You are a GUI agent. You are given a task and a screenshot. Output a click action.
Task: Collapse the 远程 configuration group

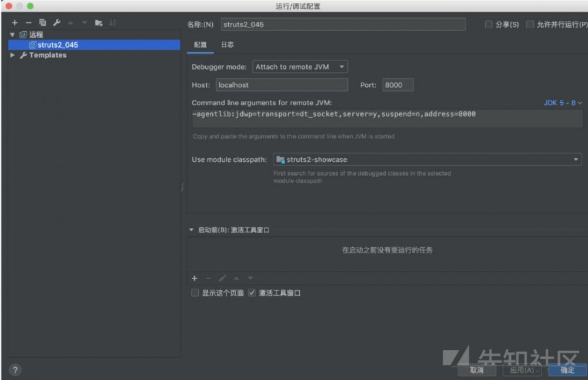pos(12,34)
